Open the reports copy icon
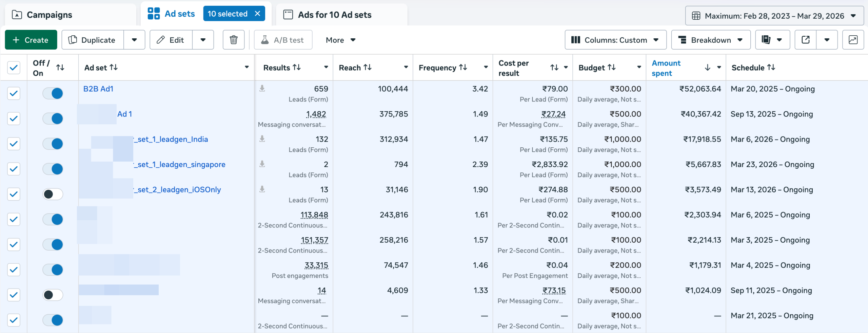Screen dimensions: 868x333 (x=766, y=40)
